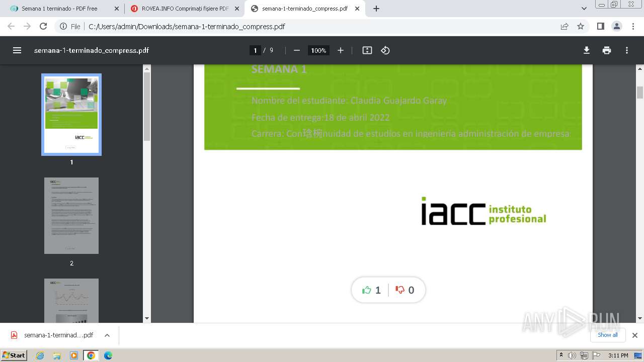The width and height of the screenshot is (644, 362).
Task: Switch to ROVEA.INFO Comprimați fișiere tab
Action: pos(185,9)
